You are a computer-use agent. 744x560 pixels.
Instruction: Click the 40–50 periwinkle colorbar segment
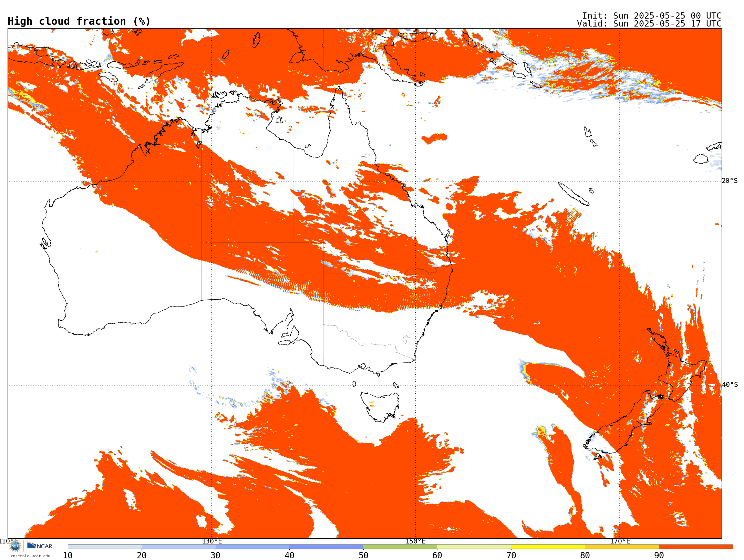tap(326, 547)
